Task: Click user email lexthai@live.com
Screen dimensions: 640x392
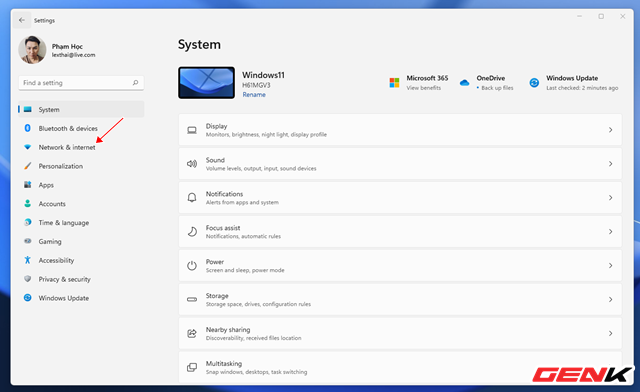Action: 73,55
